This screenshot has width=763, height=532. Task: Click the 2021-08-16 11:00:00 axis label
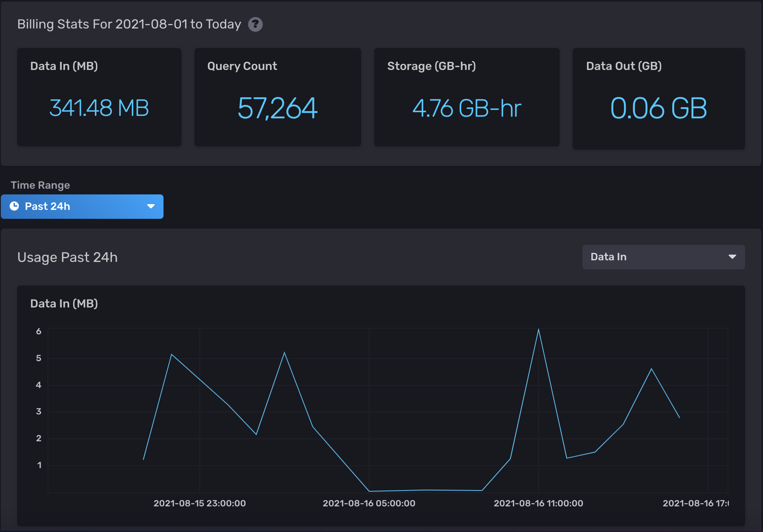pyautogui.click(x=538, y=503)
